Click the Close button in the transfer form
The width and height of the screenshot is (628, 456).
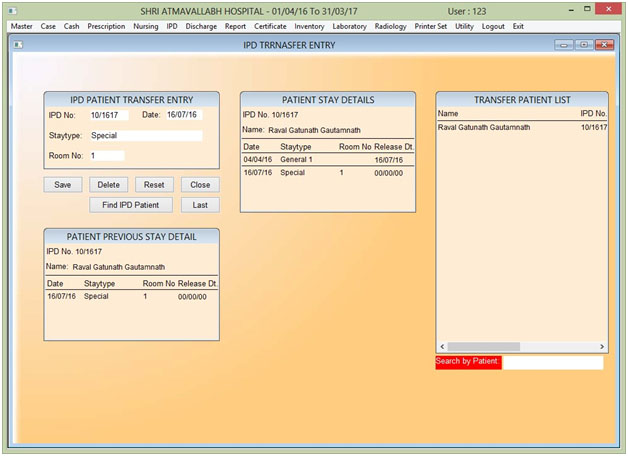pos(200,185)
